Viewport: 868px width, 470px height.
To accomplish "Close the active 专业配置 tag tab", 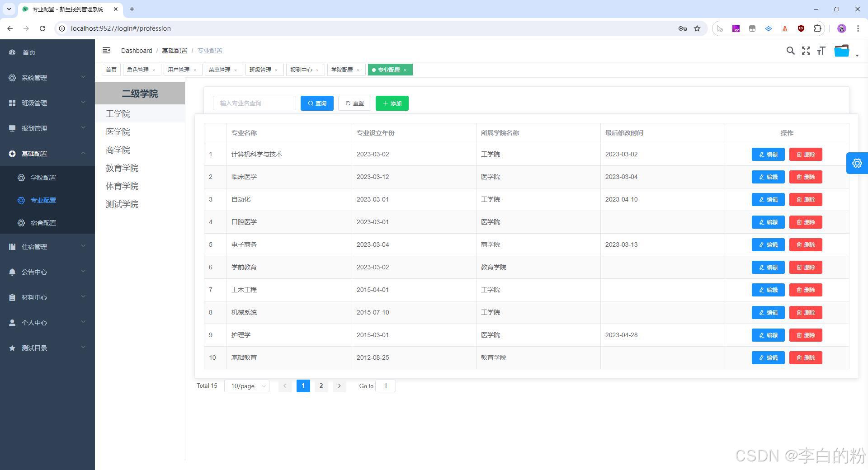I will coord(405,70).
